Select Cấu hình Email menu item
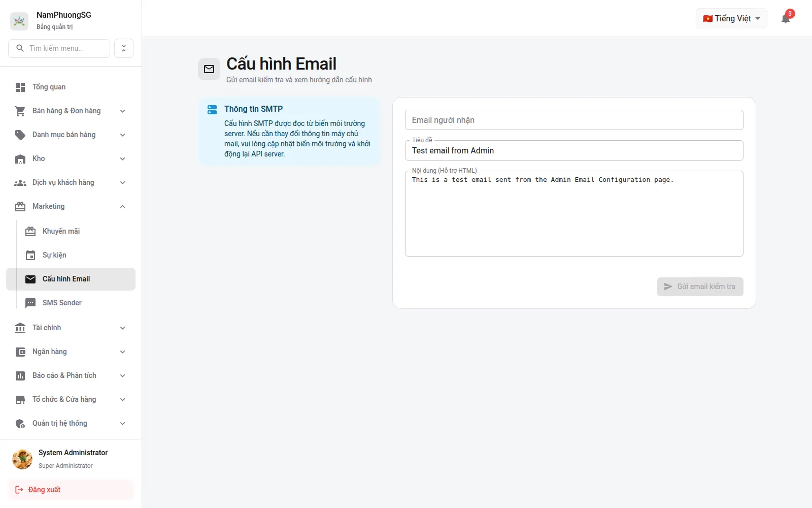The image size is (812, 508). click(71, 279)
